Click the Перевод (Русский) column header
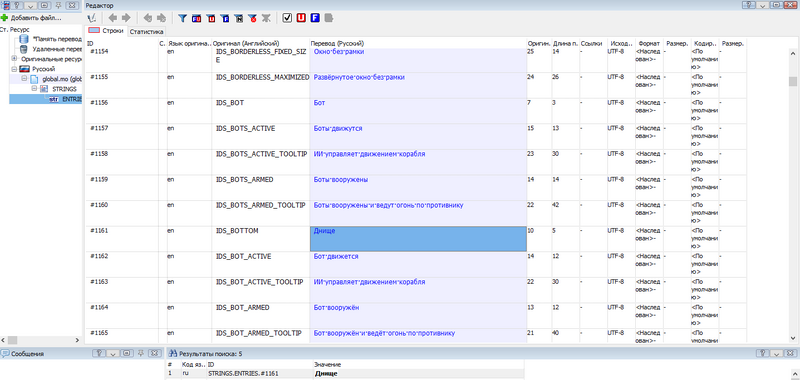This screenshot has width=800, height=380. click(418, 44)
